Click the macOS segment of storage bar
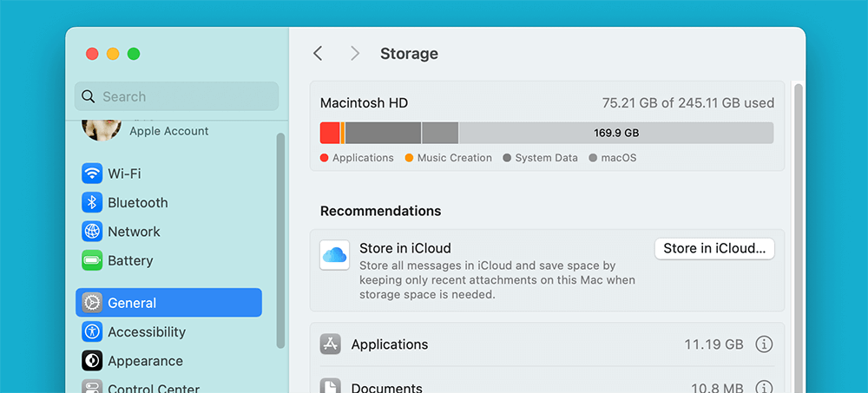Viewport: 868px width, 393px height. click(440, 133)
